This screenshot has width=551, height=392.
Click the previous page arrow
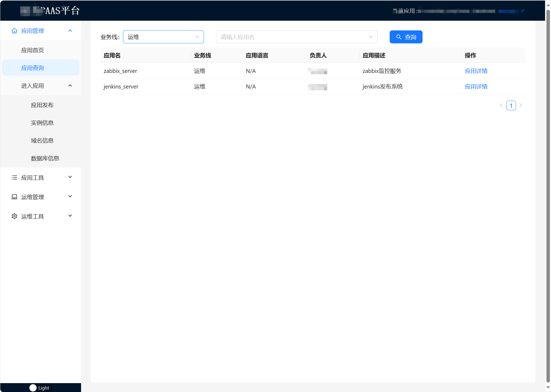tap(501, 105)
